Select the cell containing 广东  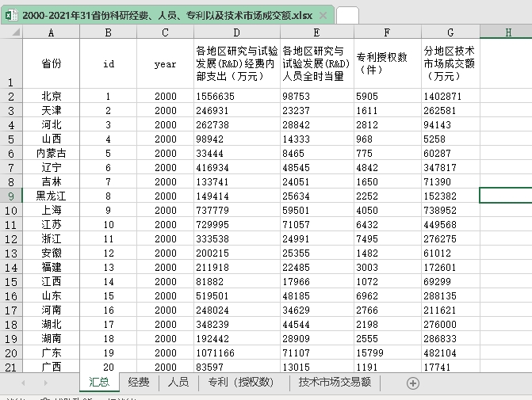(52, 352)
